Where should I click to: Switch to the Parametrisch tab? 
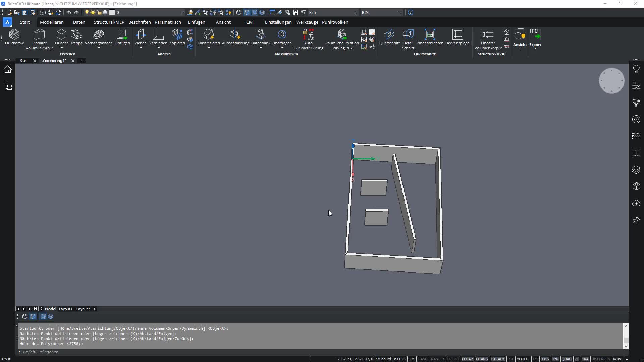pyautogui.click(x=168, y=22)
